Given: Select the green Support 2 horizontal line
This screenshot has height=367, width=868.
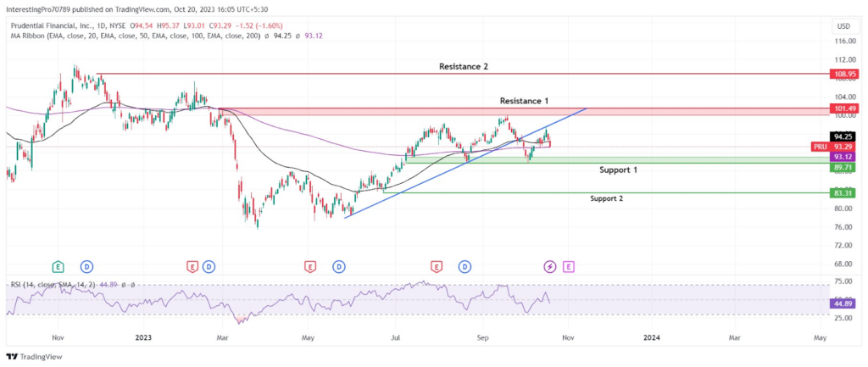Looking at the screenshot, I should pyautogui.click(x=606, y=193).
